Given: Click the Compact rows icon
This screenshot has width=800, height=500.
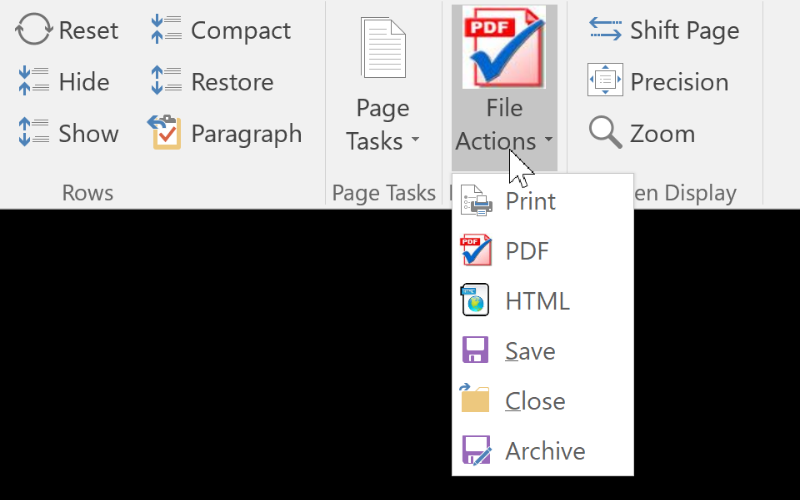Looking at the screenshot, I should coord(166,30).
